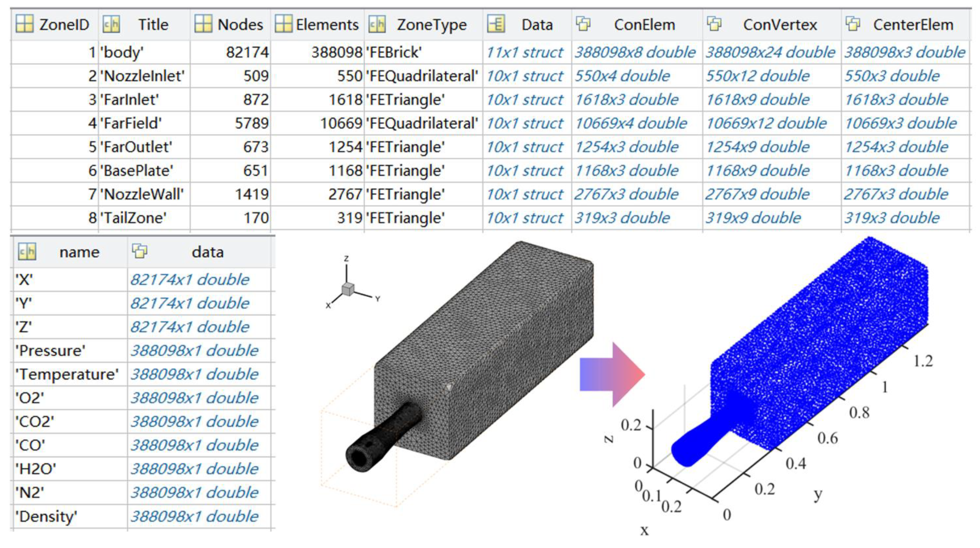
Task: Click the cell icon beside the data column header
Action: (x=140, y=251)
